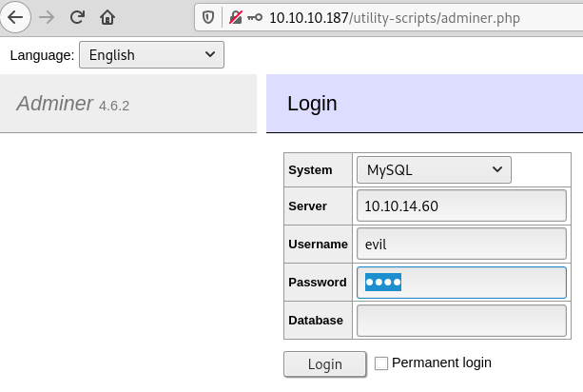Viewport: 583px width, 392px height.
Task: Click the Language: label text
Action: [42, 55]
